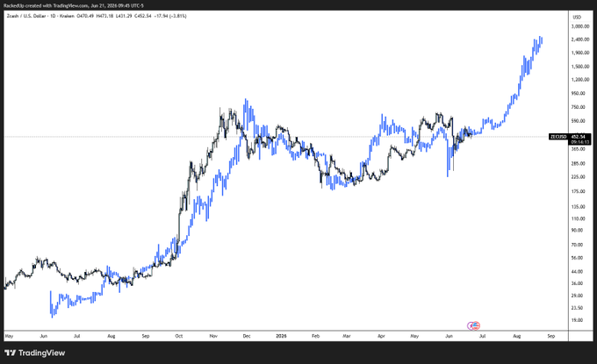The height and width of the screenshot is (364, 597).
Task: Click the Oct label on the time axis
Action: pyautogui.click(x=179, y=336)
